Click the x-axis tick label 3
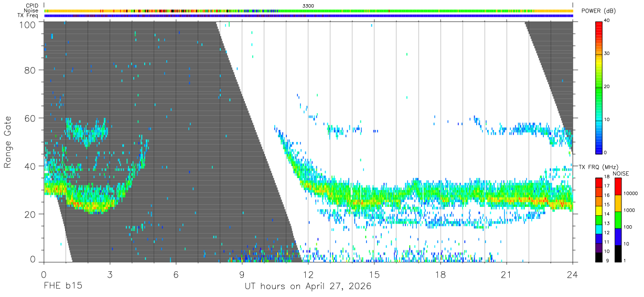Screen dimensions: 644x297 pyautogui.click(x=110, y=274)
